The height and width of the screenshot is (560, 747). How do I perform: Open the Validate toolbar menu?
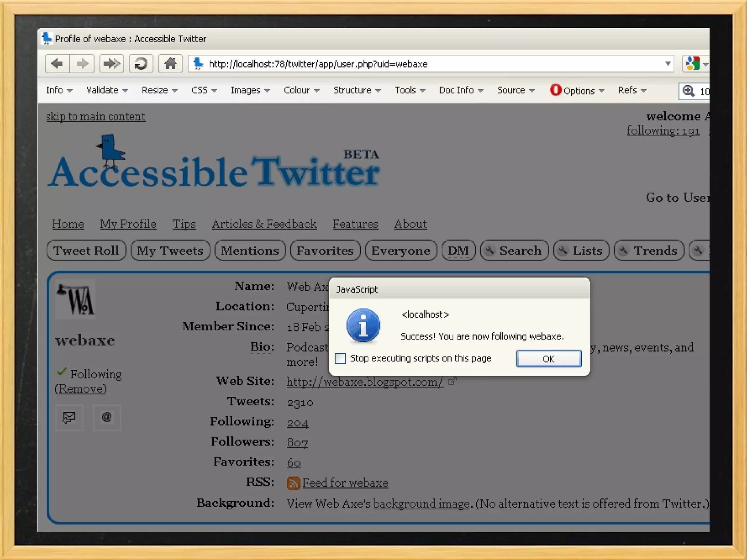[x=107, y=90]
